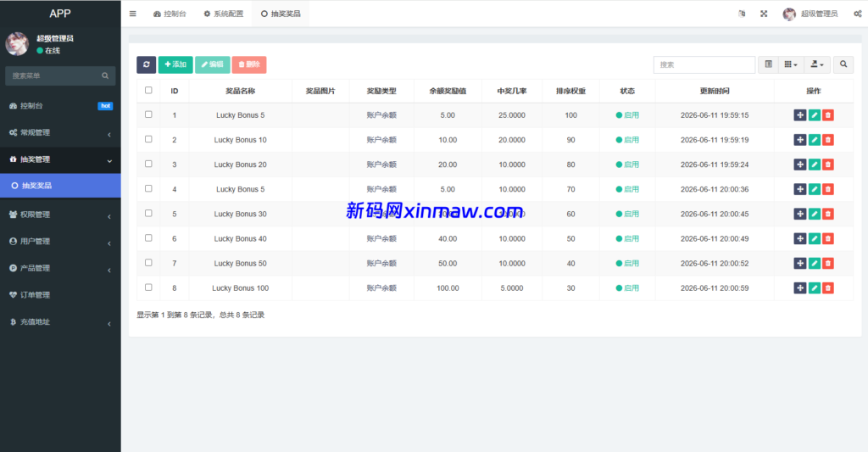Edit Lucky Bonus 30 row pencil icon

815,214
